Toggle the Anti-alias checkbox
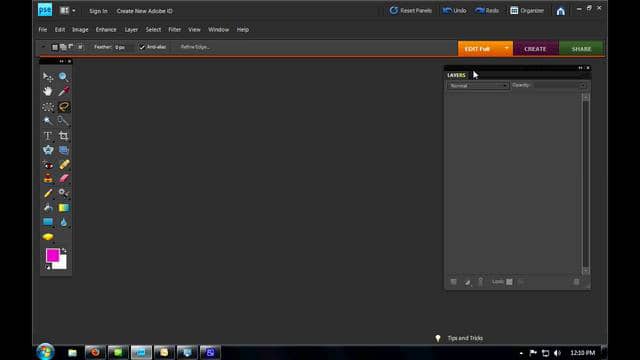Screen dimensions: 640x360 coord(142,47)
